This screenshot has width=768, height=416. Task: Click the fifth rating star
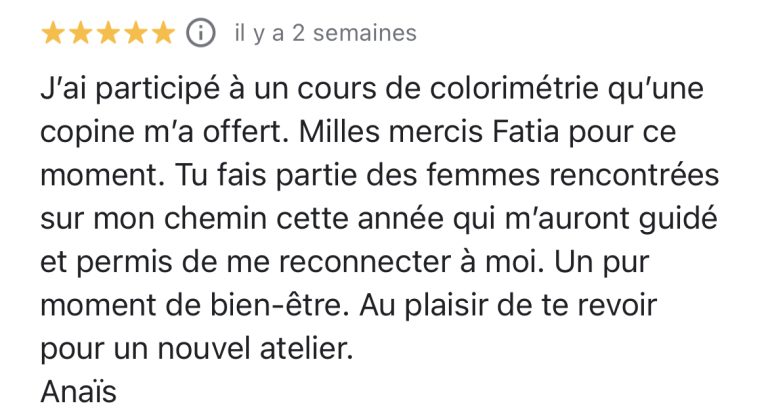163,33
